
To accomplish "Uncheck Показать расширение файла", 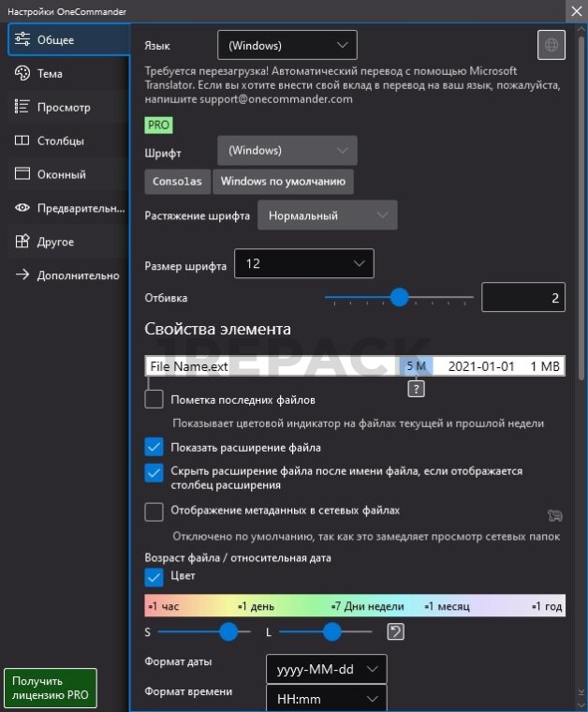I will coord(154,447).
